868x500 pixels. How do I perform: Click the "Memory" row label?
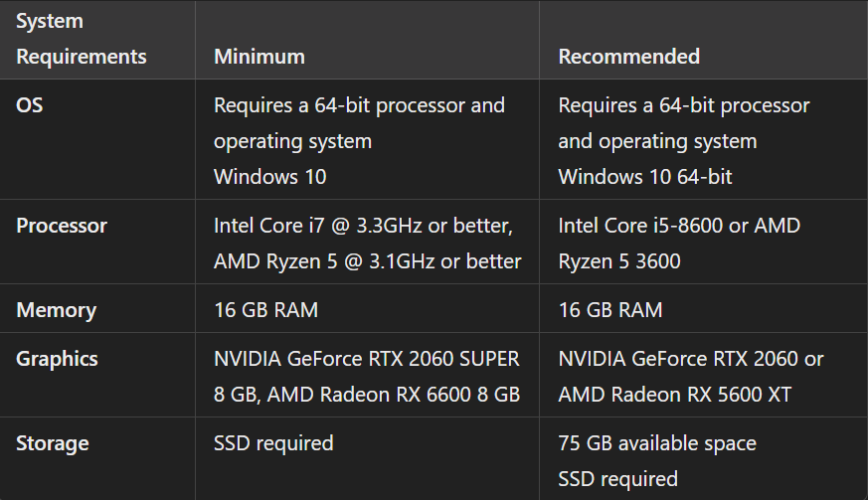(56, 310)
